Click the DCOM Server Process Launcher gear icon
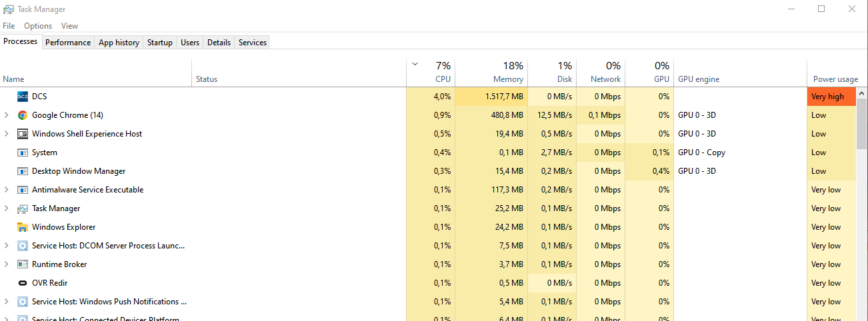Image resolution: width=868 pixels, height=321 pixels. (x=22, y=246)
